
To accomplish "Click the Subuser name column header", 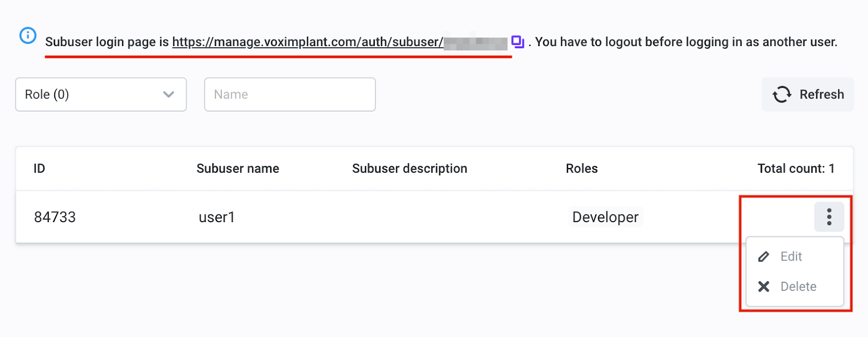I will click(x=238, y=168).
